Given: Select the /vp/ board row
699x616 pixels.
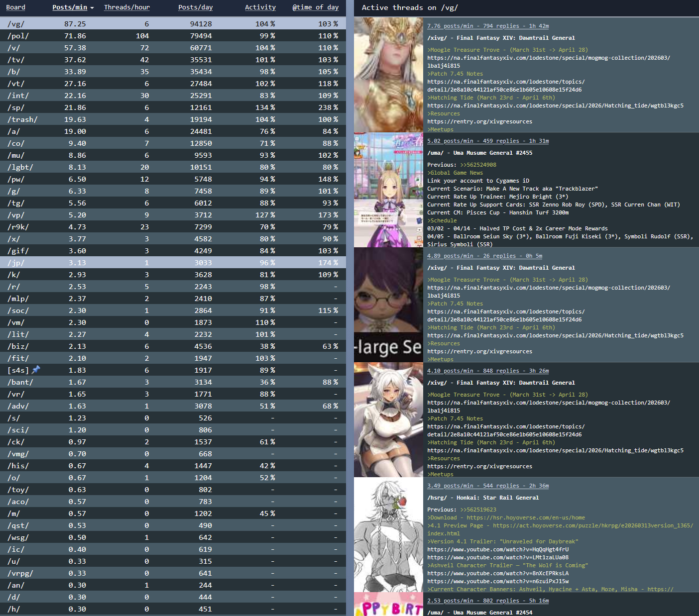Looking at the screenshot, I should [x=173, y=215].
